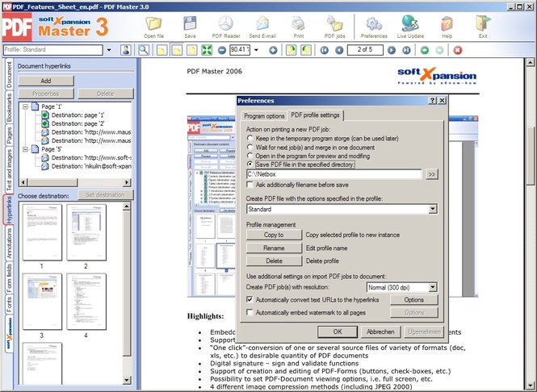Click the thumbnail list scrollbar up arrow
The width and height of the screenshot is (537, 392).
pyautogui.click(x=126, y=206)
